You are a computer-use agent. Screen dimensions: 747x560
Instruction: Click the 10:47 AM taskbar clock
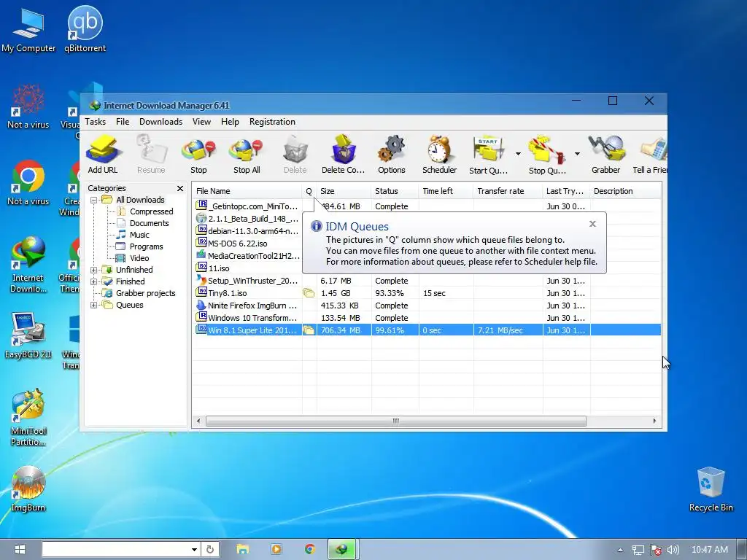tap(709, 550)
